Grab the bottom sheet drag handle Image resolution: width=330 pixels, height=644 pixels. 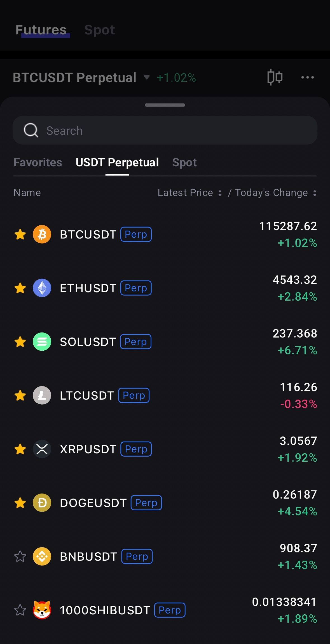(165, 105)
